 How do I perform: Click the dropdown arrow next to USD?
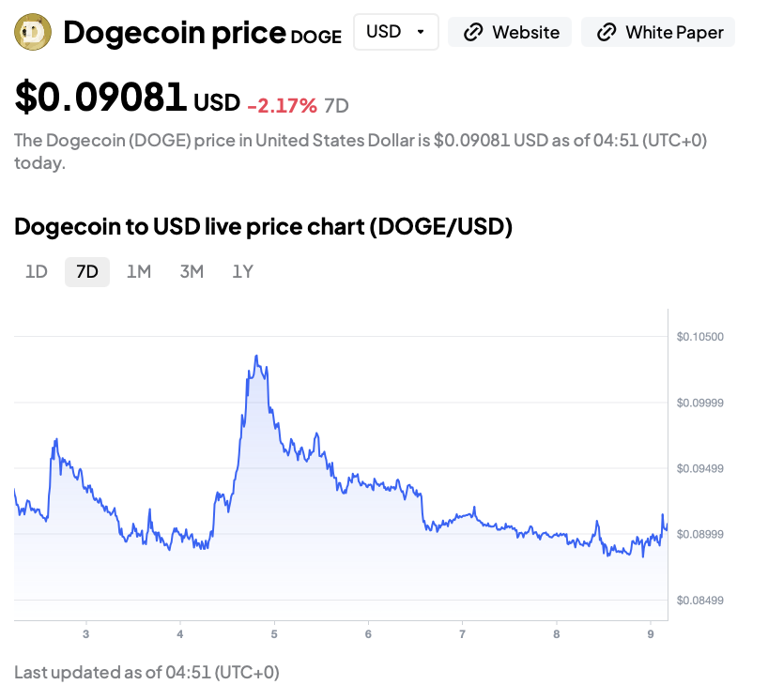[x=421, y=32]
